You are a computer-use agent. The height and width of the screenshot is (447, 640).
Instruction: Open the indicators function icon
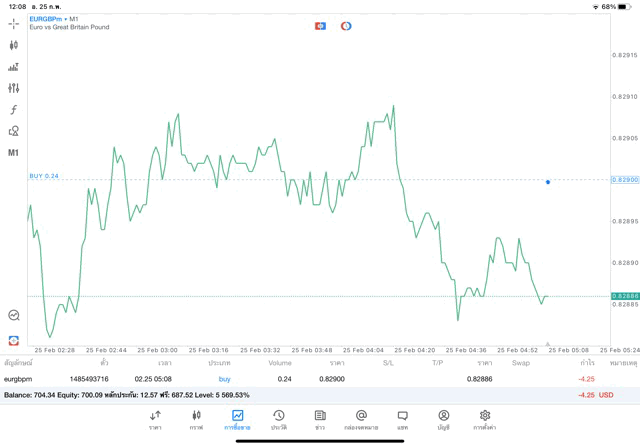(x=14, y=110)
